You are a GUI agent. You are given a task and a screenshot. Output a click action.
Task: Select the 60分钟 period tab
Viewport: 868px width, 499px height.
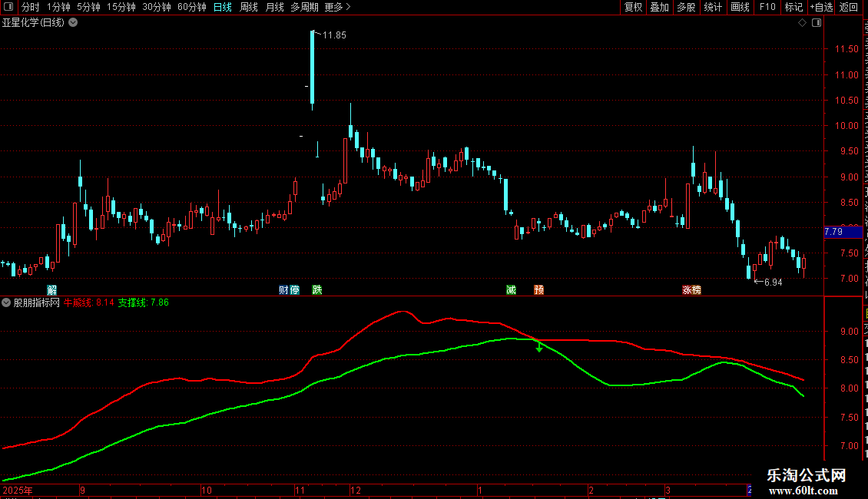pos(191,7)
